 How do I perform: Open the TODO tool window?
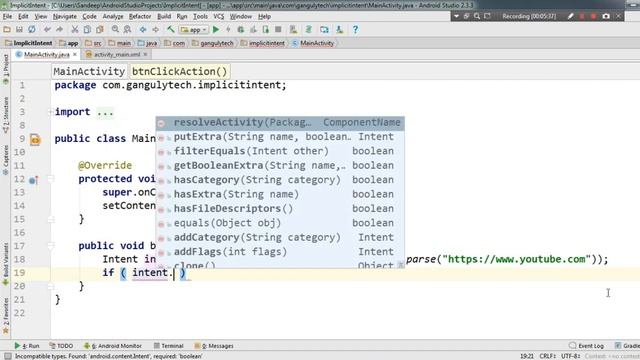61,346
